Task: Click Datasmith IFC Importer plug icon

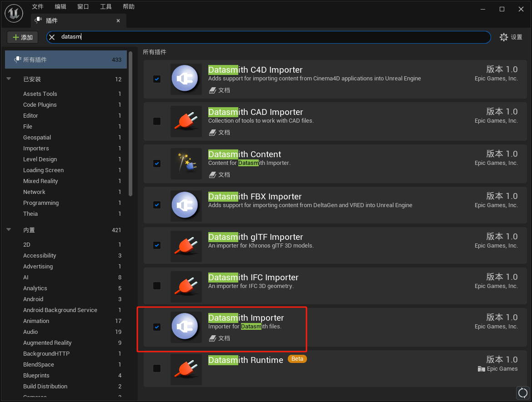Action: pyautogui.click(x=186, y=287)
